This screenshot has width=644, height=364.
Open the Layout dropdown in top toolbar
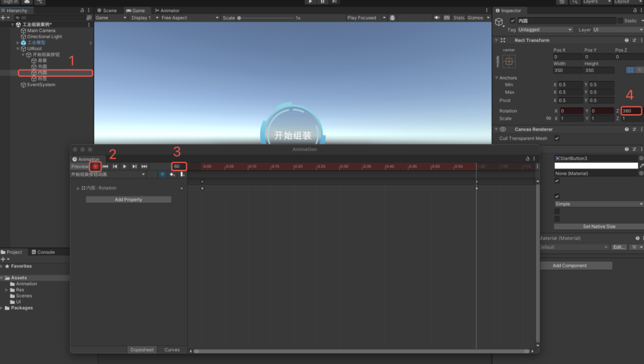click(628, 2)
